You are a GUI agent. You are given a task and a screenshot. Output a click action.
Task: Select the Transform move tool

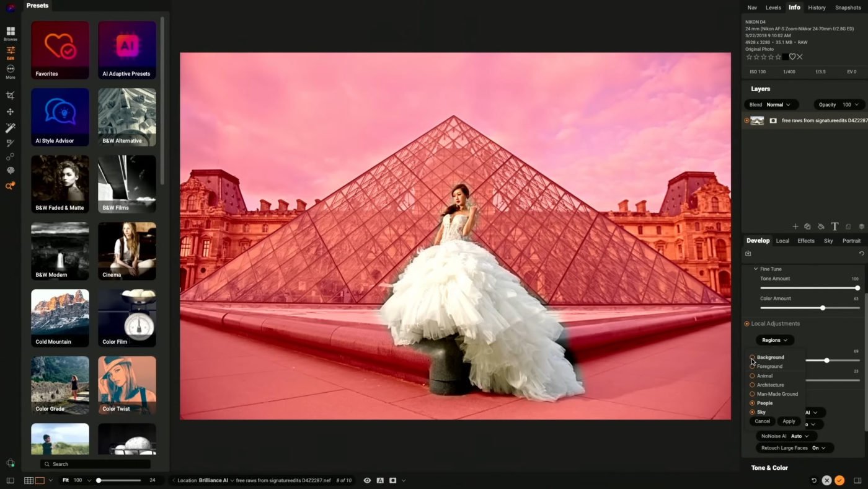click(11, 112)
